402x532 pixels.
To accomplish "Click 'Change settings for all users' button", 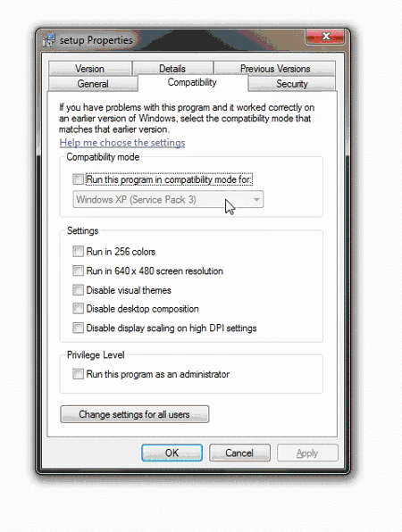I will pyautogui.click(x=135, y=414).
